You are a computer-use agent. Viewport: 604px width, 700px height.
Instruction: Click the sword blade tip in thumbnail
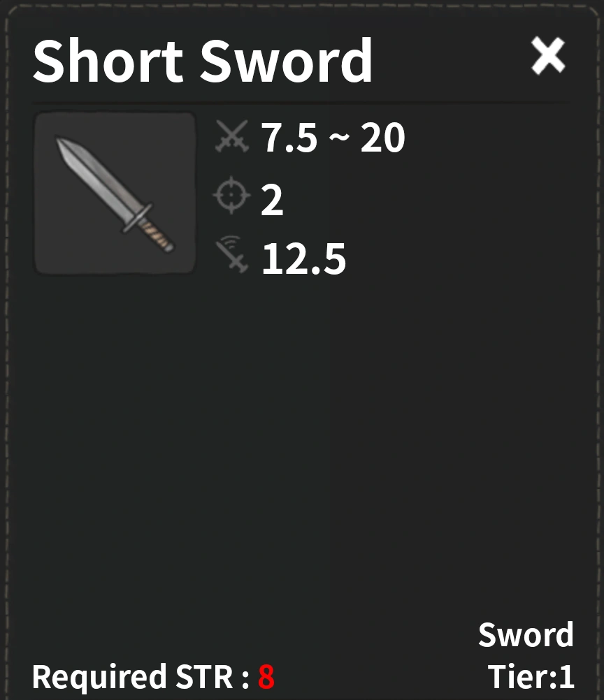62,145
